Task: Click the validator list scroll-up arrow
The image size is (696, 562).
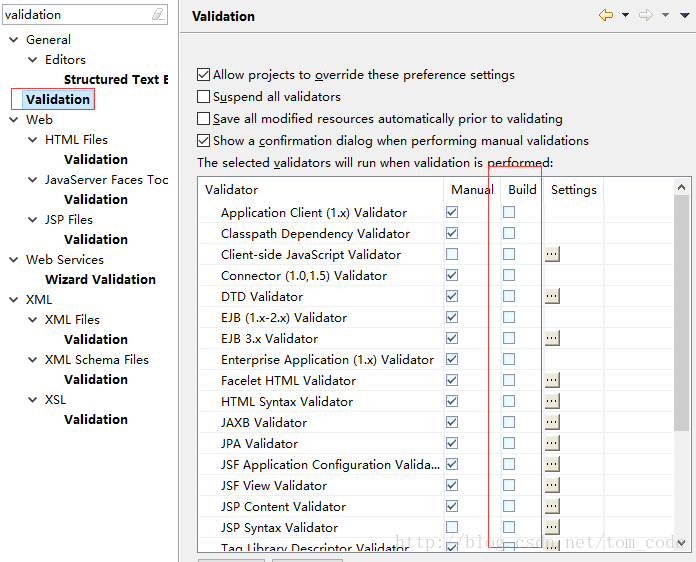Action: 681,187
